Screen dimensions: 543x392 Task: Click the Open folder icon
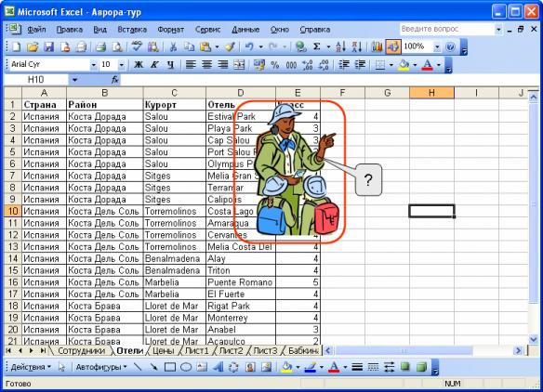[33, 46]
